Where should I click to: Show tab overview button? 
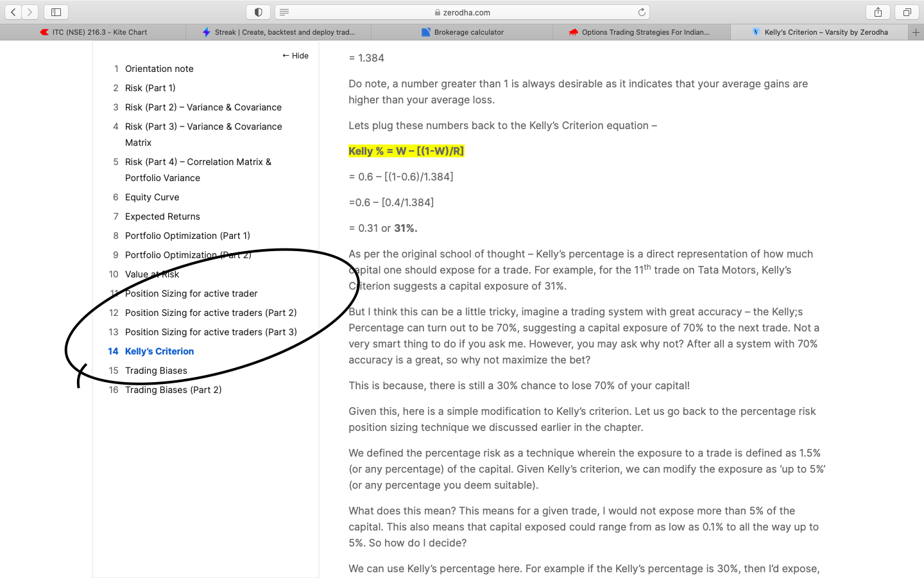coord(907,12)
